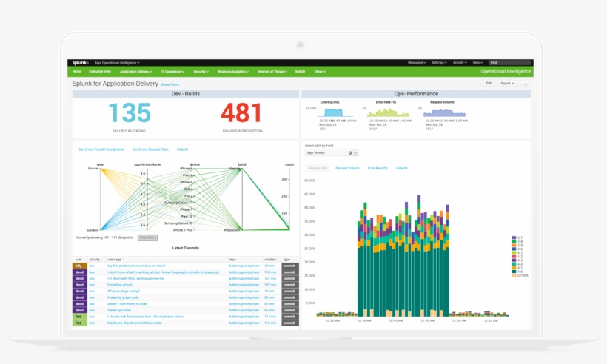Click the 3.7 legend color swatch
This screenshot has height=364, width=607.
pyautogui.click(x=514, y=237)
